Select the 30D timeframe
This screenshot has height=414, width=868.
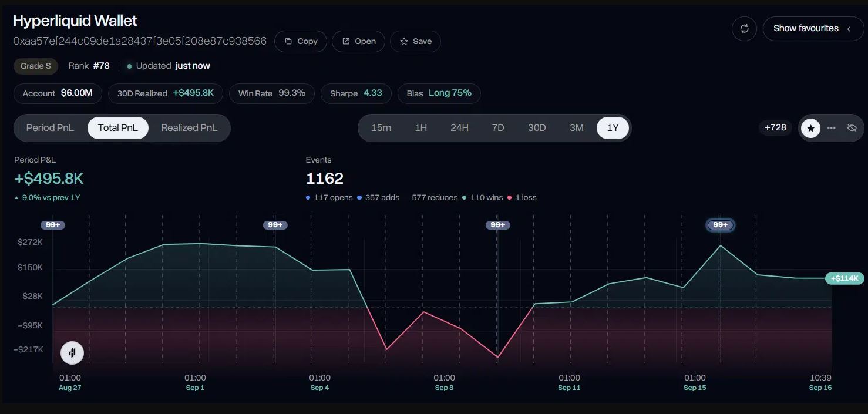[537, 127]
